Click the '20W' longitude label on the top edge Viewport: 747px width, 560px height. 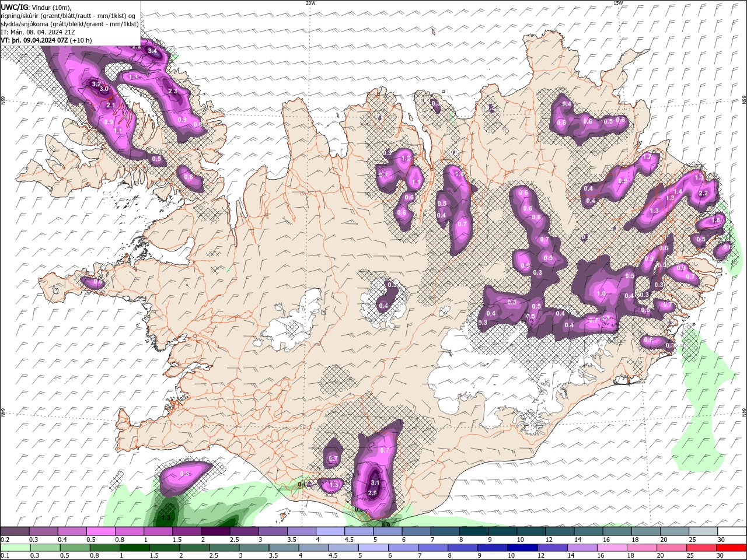pyautogui.click(x=310, y=3)
